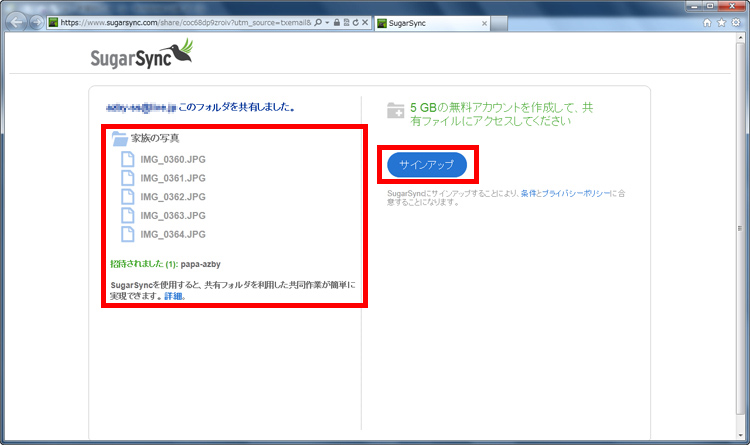The width and height of the screenshot is (750, 445).
Task: Click scrollbar up arrow at top right
Action: tap(741, 38)
